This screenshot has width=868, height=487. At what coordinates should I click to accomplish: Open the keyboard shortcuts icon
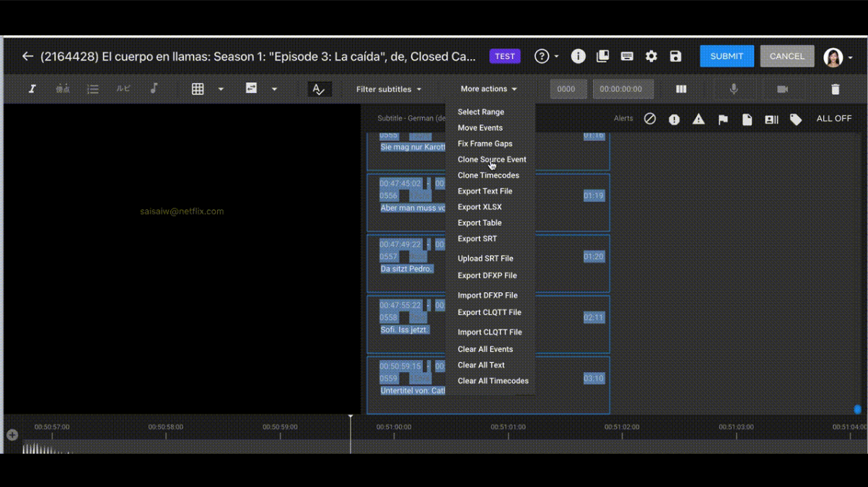627,56
